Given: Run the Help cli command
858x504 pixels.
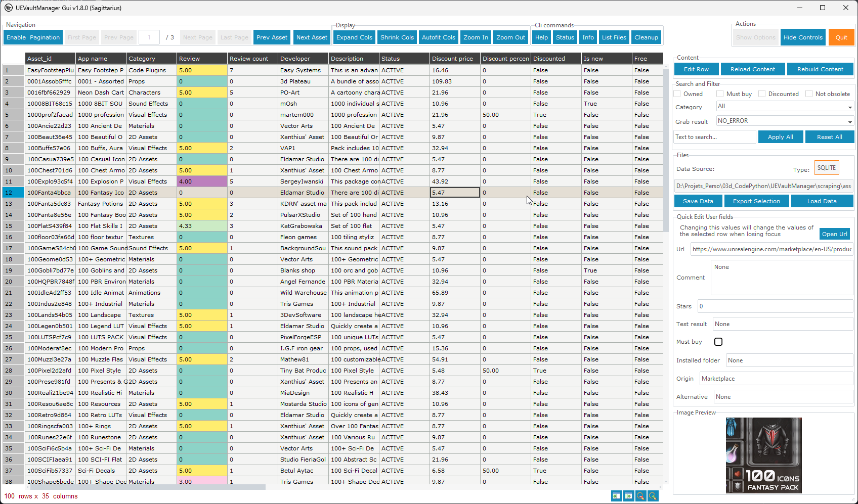Looking at the screenshot, I should tap(541, 37).
